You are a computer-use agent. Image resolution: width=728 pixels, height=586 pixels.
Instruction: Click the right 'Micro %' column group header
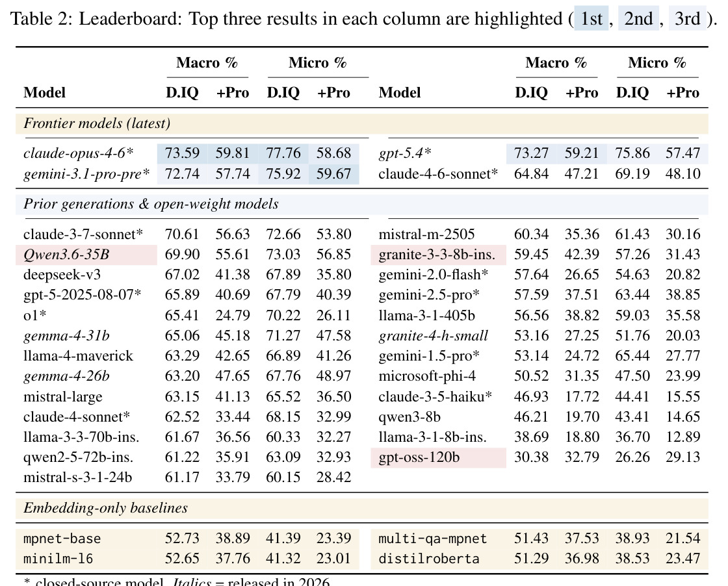coord(657,62)
